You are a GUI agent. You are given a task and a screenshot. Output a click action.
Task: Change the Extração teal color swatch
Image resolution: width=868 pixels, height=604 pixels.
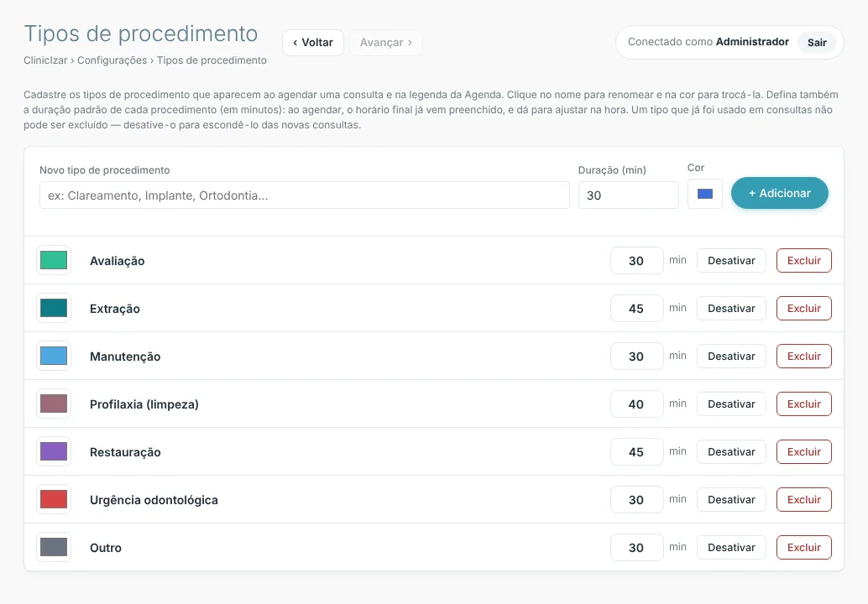[x=54, y=308]
